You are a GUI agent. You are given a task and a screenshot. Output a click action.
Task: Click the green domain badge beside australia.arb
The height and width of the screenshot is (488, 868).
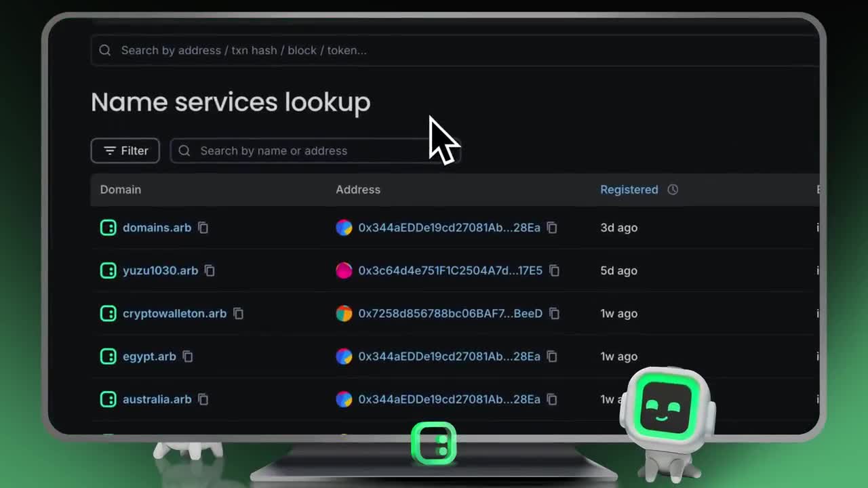point(108,399)
